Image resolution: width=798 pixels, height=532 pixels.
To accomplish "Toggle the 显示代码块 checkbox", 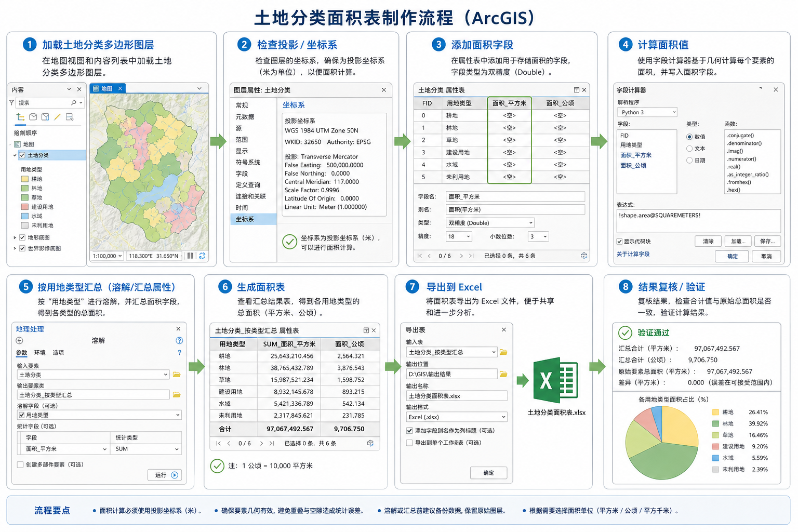I will tap(619, 242).
